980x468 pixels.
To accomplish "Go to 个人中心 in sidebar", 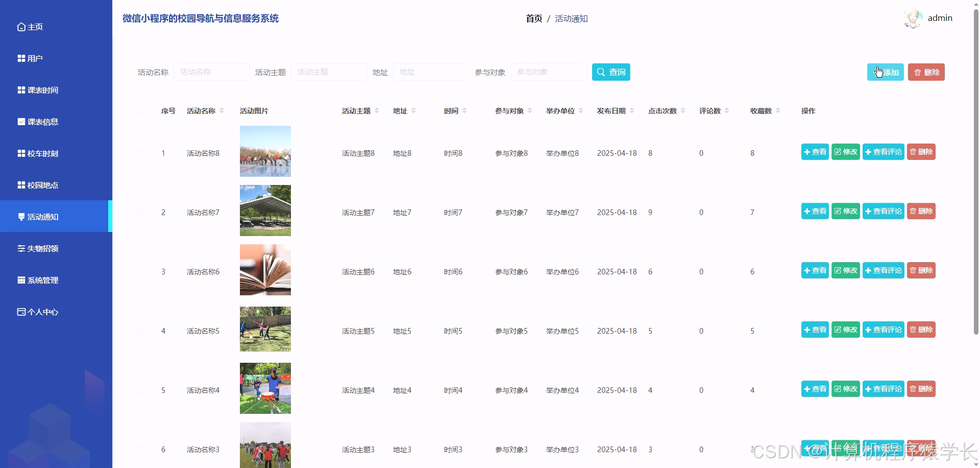I will [56, 312].
